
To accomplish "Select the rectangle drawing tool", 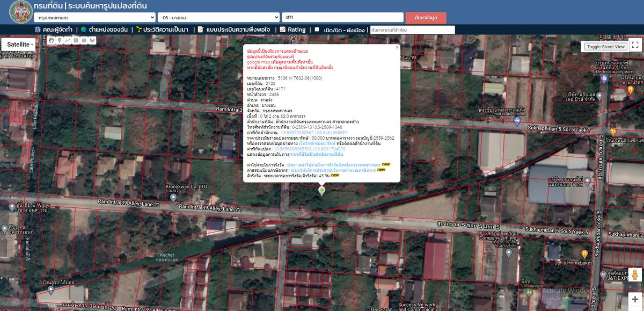I will [x=76, y=40].
